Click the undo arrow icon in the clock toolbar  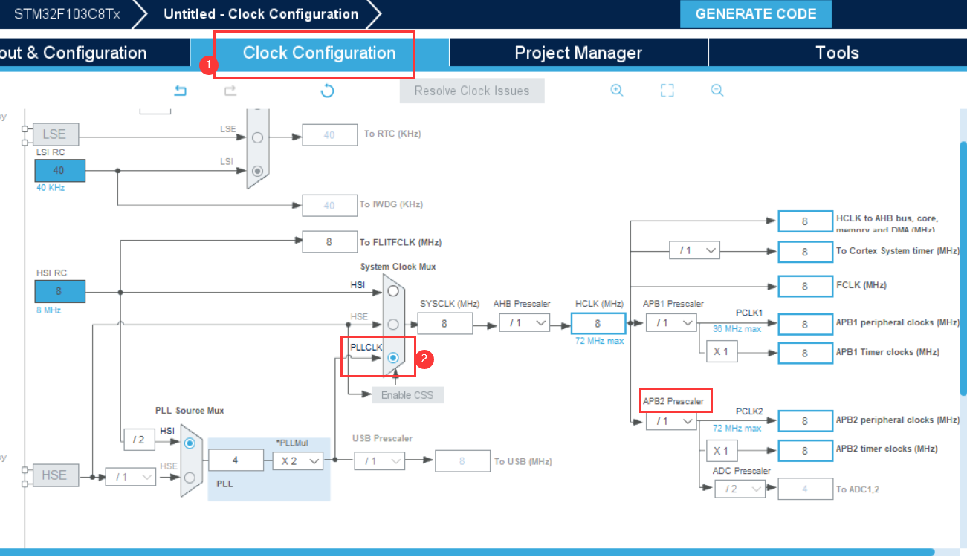pyautogui.click(x=181, y=91)
